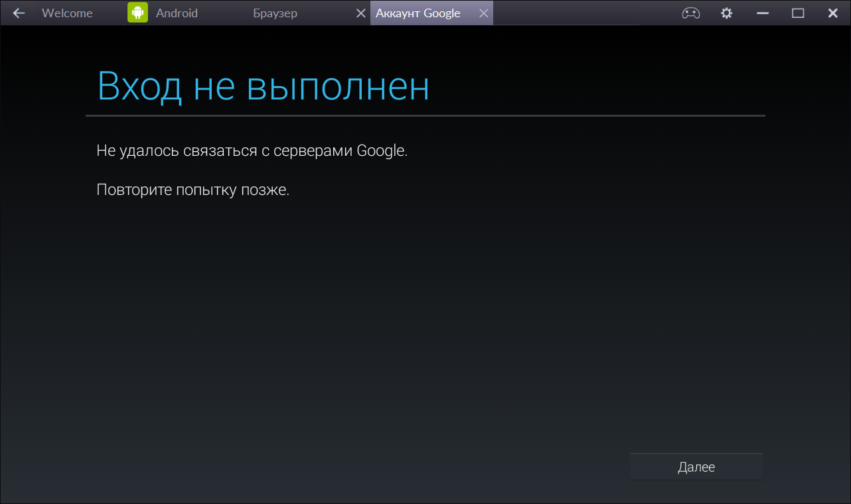Open the Android tab
Image resolution: width=851 pixels, height=504 pixels.
click(x=177, y=13)
